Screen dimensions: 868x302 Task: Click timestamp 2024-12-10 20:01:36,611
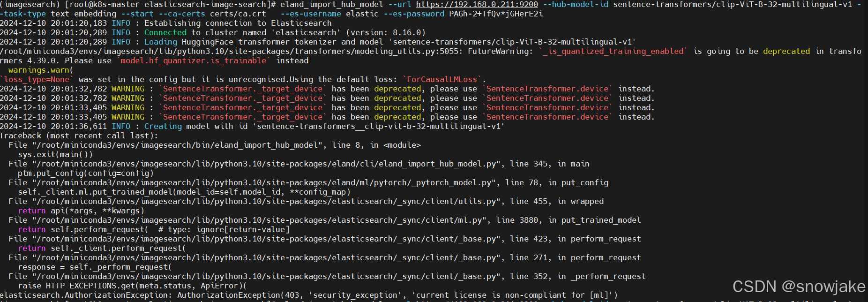[53, 127]
